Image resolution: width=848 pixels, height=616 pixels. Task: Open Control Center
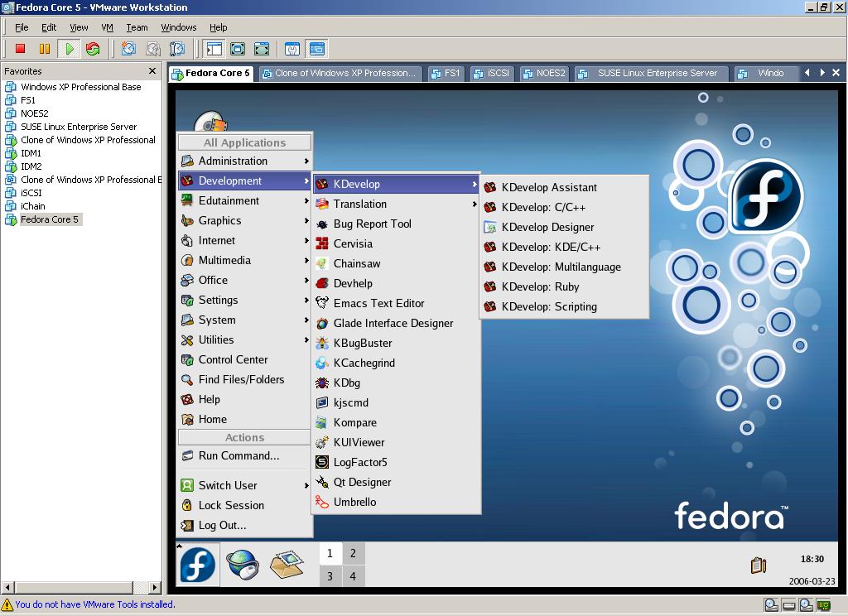pos(245,359)
